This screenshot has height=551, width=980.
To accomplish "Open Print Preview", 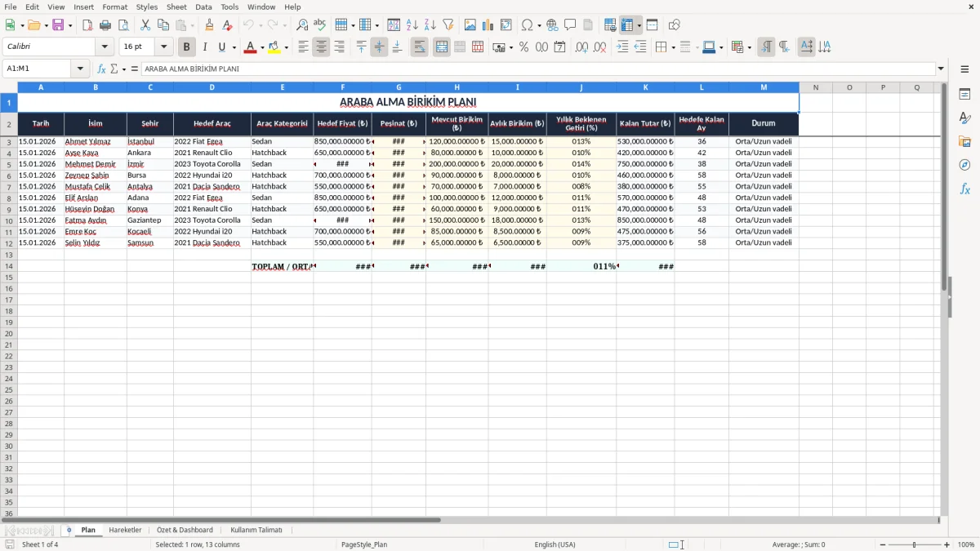I will (x=123, y=25).
